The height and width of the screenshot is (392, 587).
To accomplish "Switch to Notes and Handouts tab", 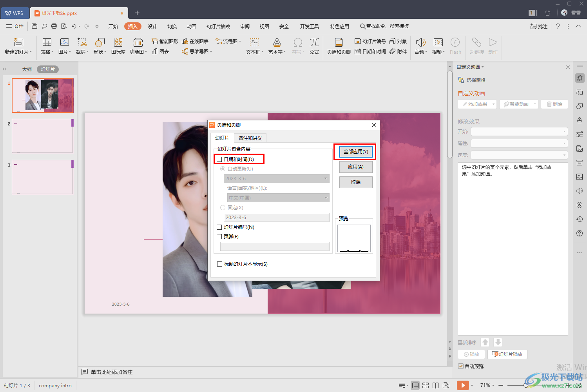I will (x=250, y=138).
